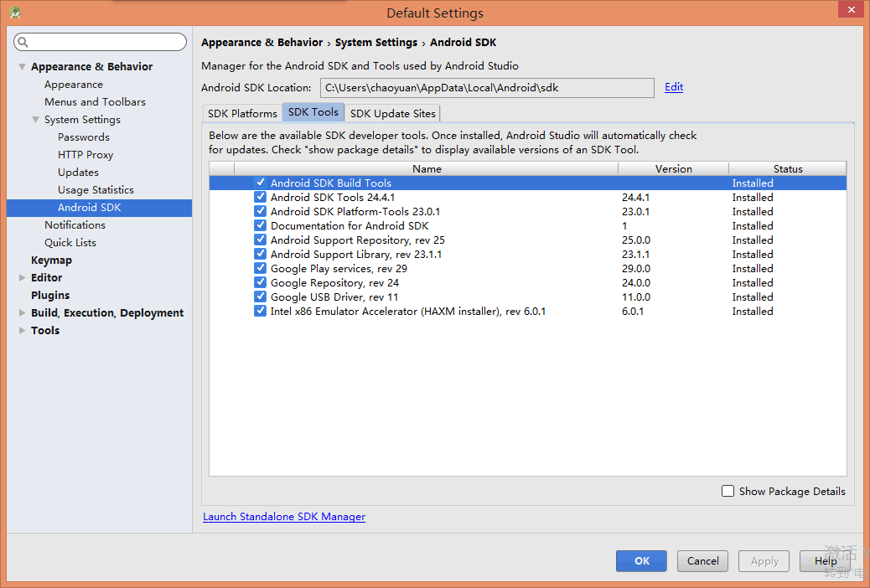The width and height of the screenshot is (870, 588).
Task: Toggle Android Support Repository rev 25 checkbox
Action: (x=260, y=240)
